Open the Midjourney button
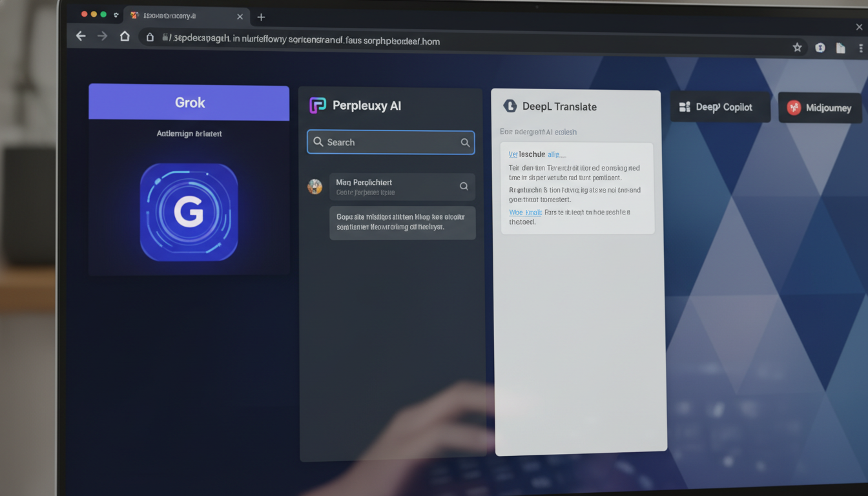Image resolution: width=868 pixels, height=496 pixels. pos(820,108)
